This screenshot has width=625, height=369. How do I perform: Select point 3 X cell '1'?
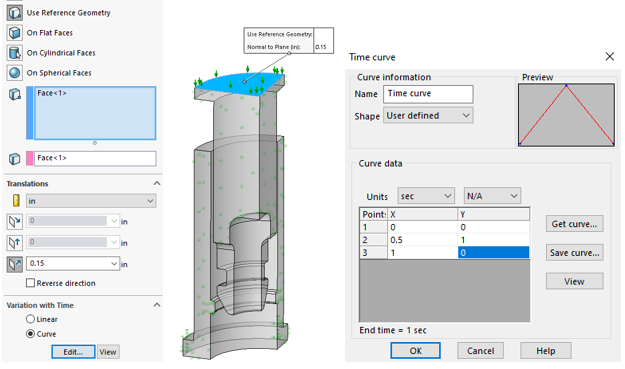423,253
